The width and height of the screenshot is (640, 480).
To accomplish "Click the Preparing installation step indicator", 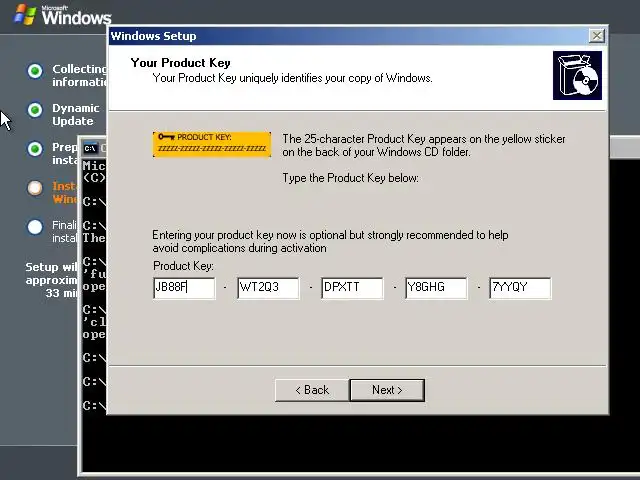I will pos(35,149).
